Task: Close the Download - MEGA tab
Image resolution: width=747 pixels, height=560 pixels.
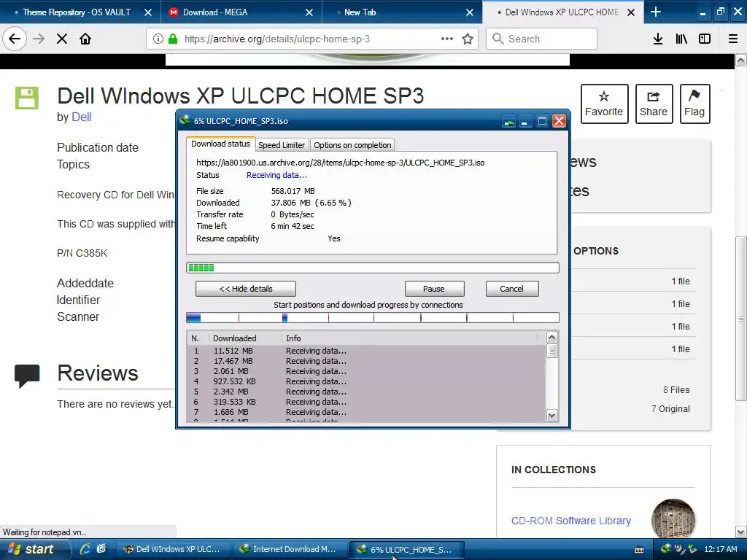Action: [309, 12]
